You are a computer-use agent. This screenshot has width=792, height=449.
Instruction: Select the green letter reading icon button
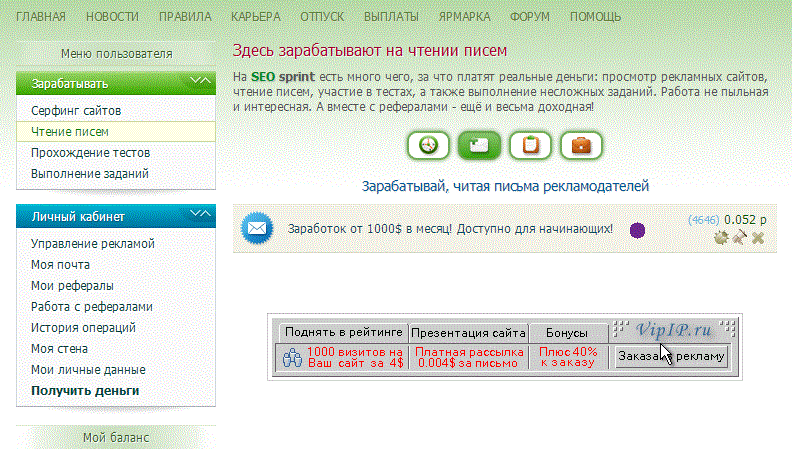click(479, 145)
